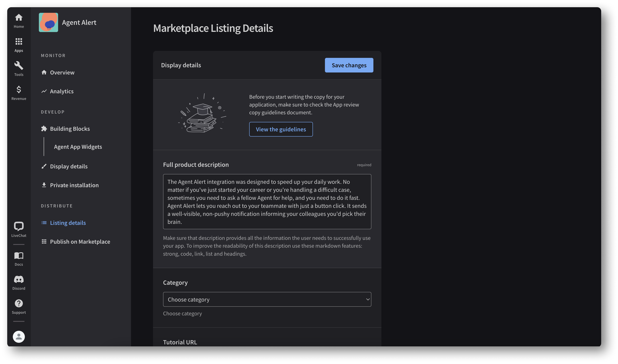Viewport: 618px width, 364px height.
Task: Click the Agent Alert app logo
Action: [48, 22]
